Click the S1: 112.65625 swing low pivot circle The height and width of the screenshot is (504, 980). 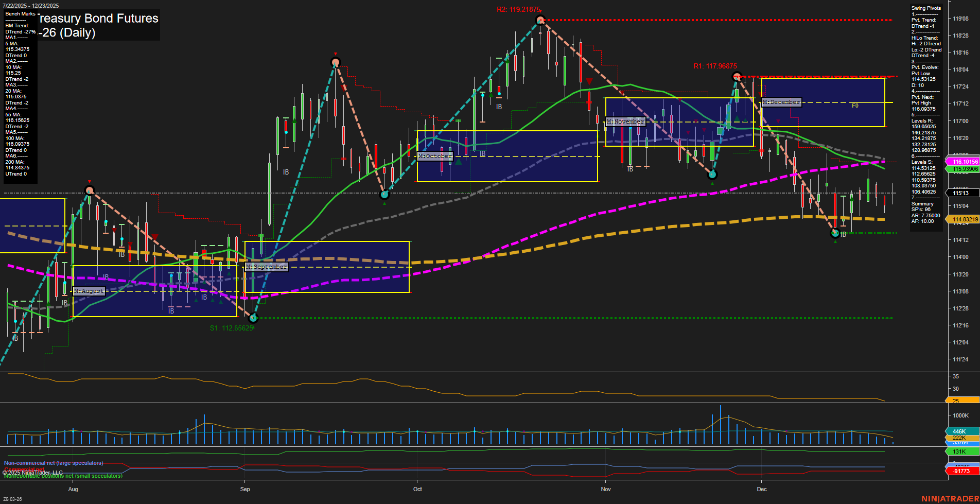[253, 318]
